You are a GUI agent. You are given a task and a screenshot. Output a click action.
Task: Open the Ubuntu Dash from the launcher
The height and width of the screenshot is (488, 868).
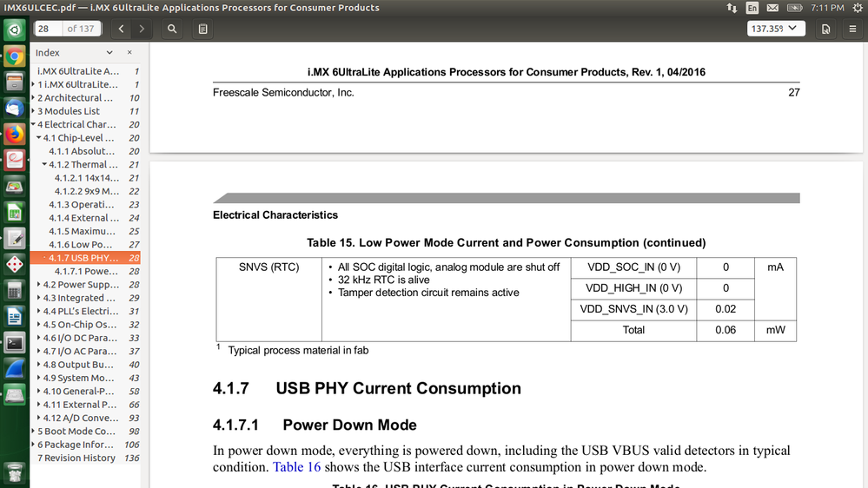coord(15,30)
